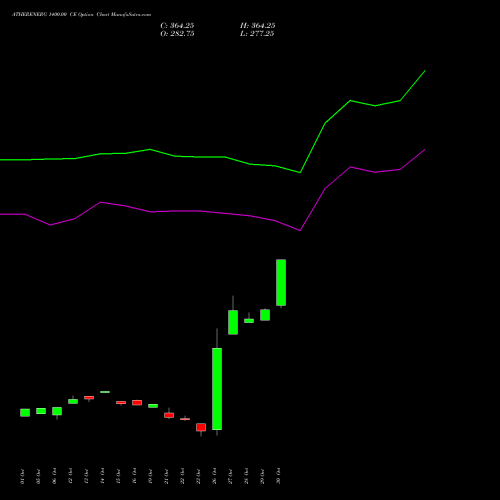Select the tall green candle above 26 Oct

pyautogui.click(x=217, y=389)
